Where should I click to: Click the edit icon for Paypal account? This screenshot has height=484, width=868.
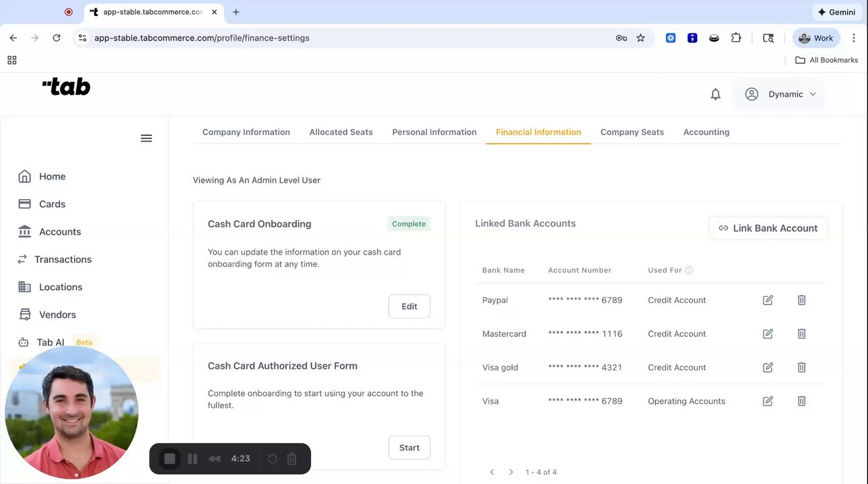pos(768,300)
